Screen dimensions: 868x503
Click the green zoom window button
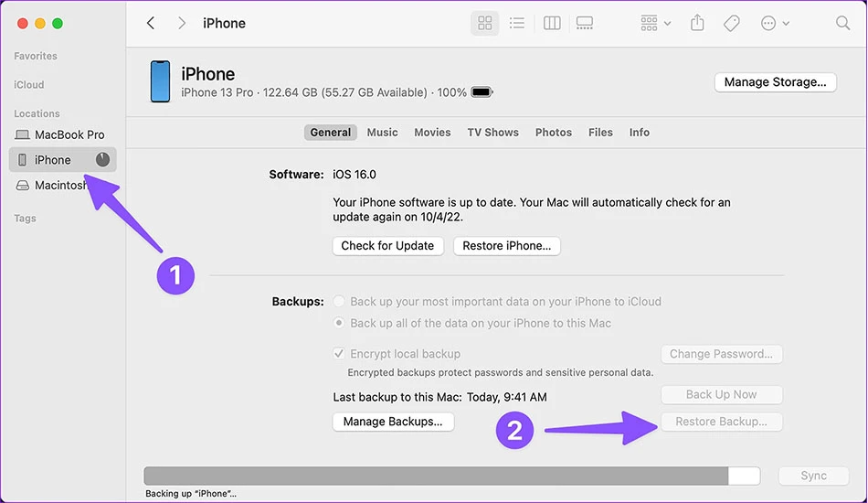58,23
